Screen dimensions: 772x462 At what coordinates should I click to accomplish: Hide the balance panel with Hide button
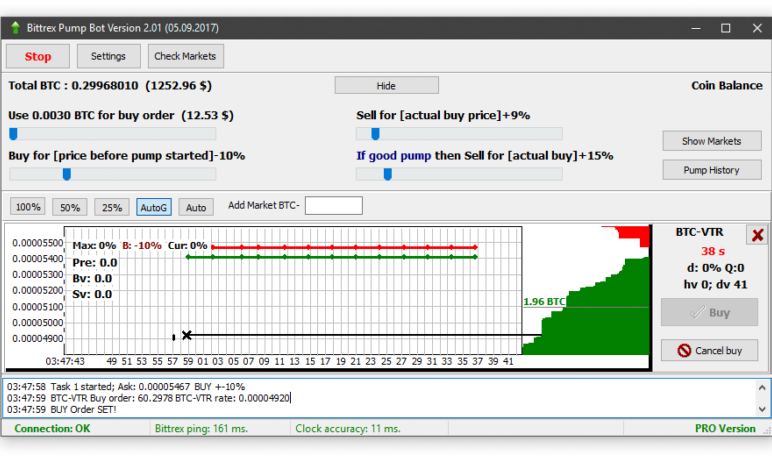click(386, 86)
